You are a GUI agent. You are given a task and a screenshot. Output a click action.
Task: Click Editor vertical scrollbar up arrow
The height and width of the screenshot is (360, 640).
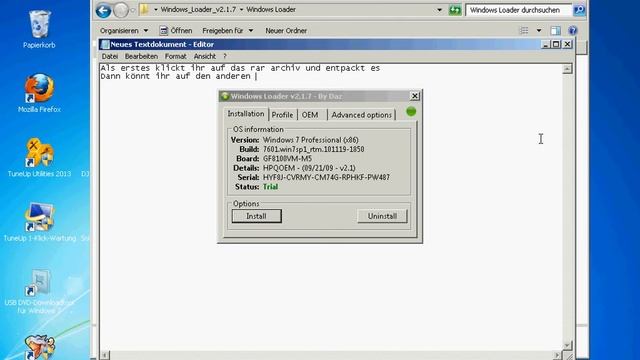click(x=567, y=69)
